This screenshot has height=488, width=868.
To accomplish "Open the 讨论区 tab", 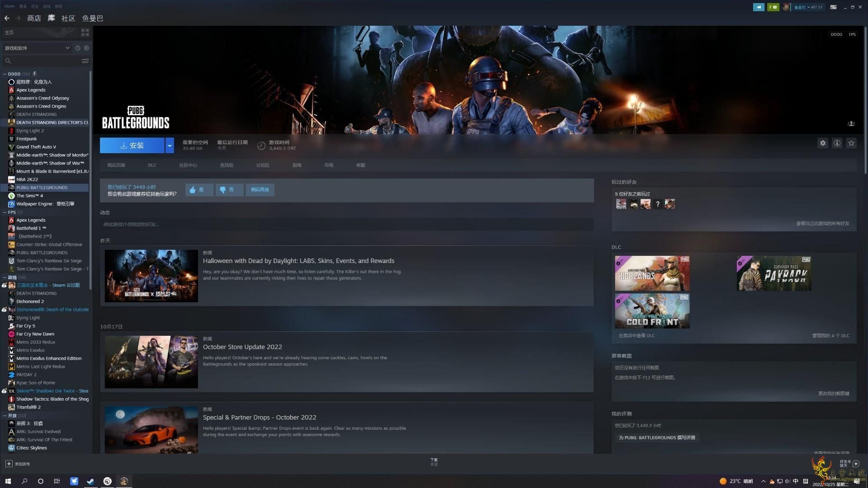I will [263, 165].
